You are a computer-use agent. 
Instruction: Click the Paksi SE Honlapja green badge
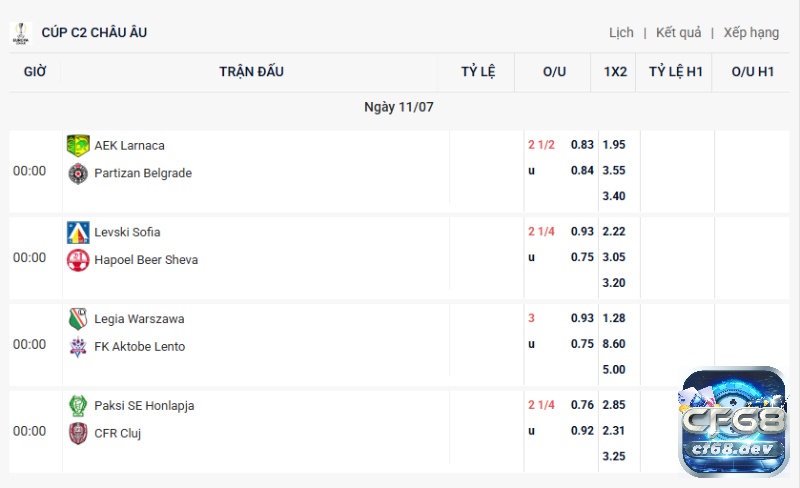click(78, 406)
